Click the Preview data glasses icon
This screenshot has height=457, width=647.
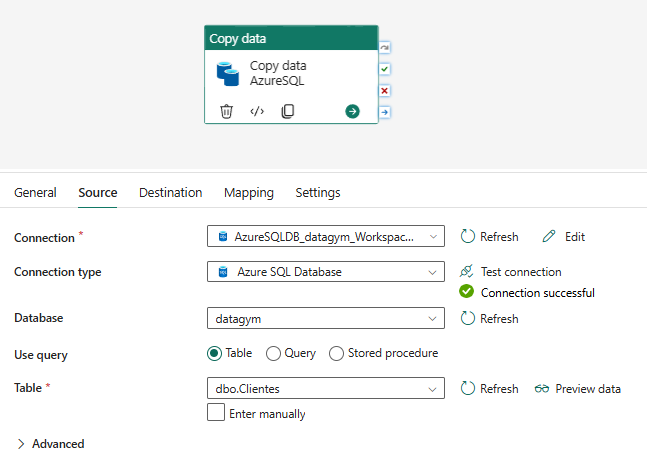542,389
